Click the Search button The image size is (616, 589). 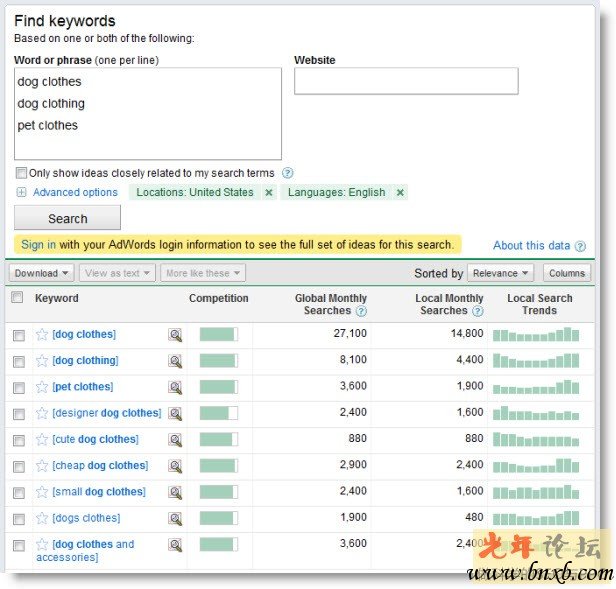click(67, 218)
